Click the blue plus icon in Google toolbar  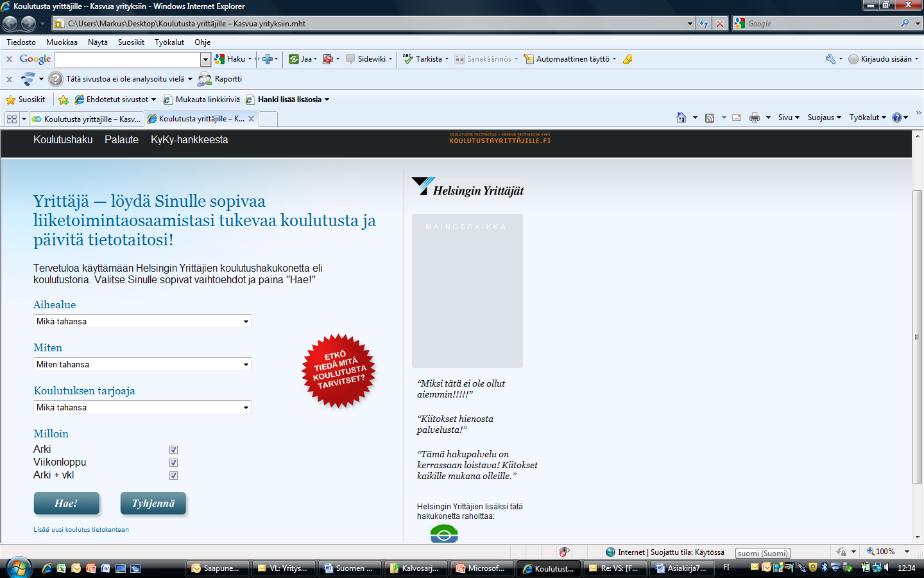(x=268, y=59)
